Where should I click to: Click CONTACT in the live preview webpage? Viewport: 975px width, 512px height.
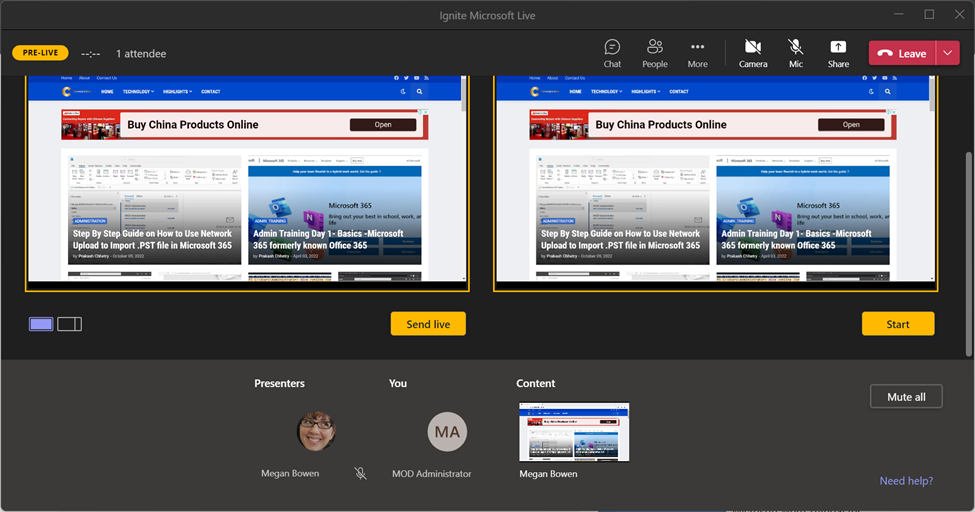click(x=679, y=91)
